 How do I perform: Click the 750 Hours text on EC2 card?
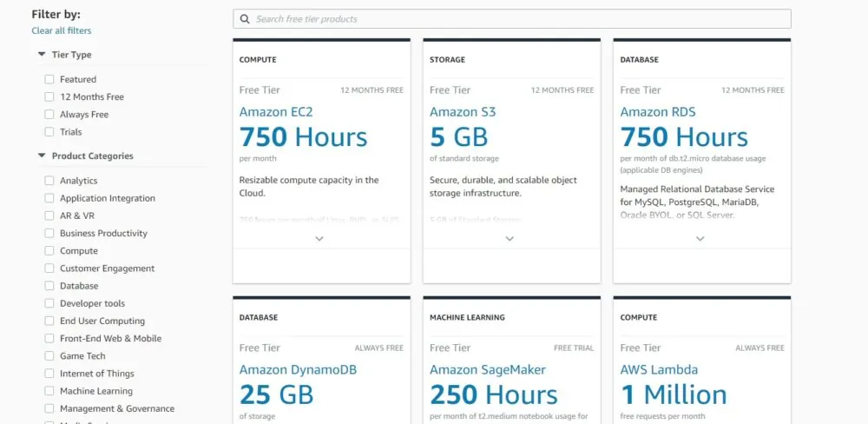(303, 137)
